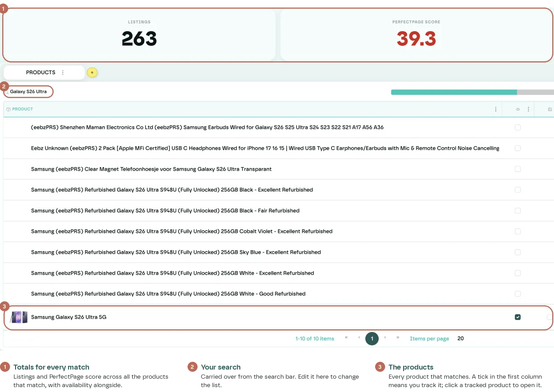Click the PERFECTPAGE SCORE 39.3 card
This screenshot has width=554, height=392.
(x=417, y=35)
